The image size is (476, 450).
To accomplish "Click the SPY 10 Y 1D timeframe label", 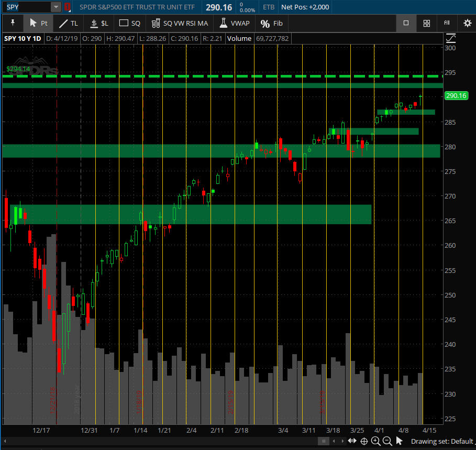I will 23,38.
